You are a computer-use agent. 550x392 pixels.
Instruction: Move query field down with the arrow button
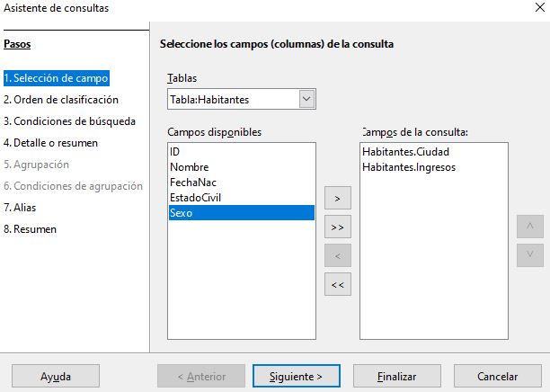point(530,254)
